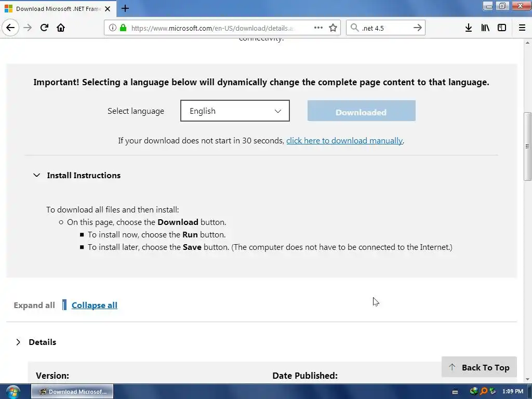Open the Select language dropdown
Viewport: 532px width, 399px height.
coord(235,111)
